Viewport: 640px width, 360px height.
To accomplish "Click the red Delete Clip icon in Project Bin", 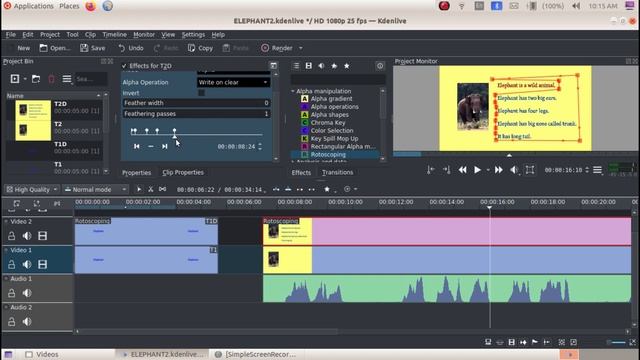I will [51, 78].
